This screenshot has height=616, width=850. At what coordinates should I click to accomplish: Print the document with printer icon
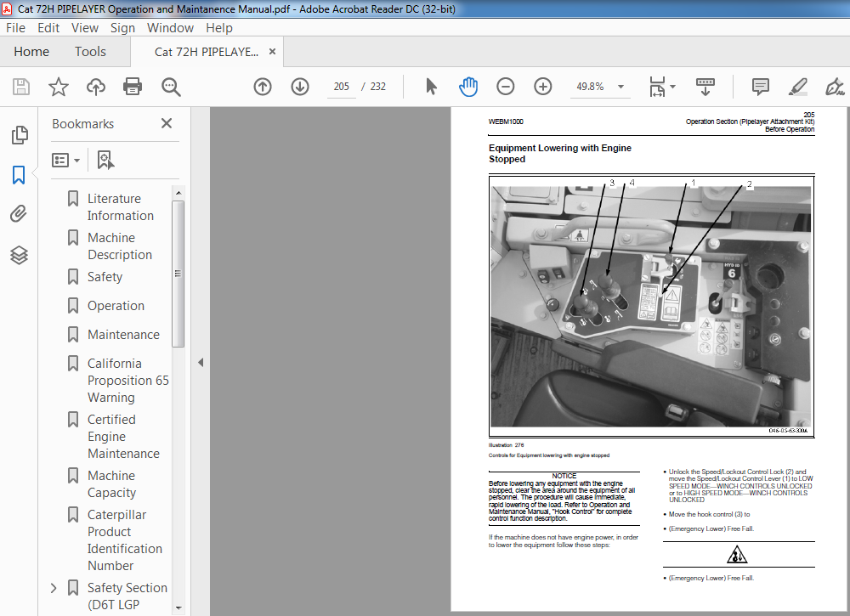click(133, 87)
